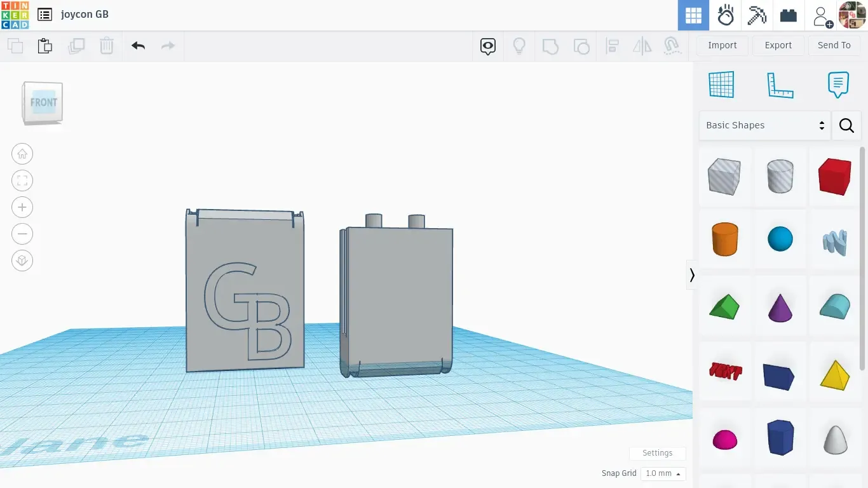
Task: Select the Scribble shape
Action: tap(834, 241)
